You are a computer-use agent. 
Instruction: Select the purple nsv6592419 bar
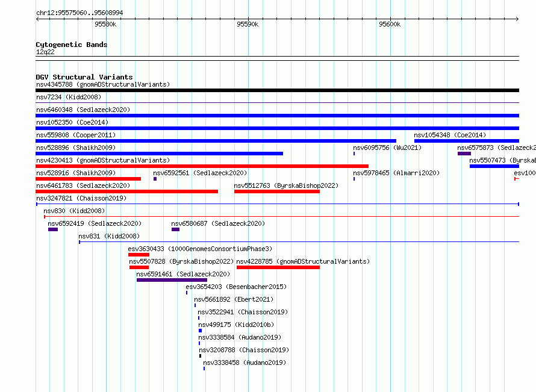pyautogui.click(x=53, y=229)
